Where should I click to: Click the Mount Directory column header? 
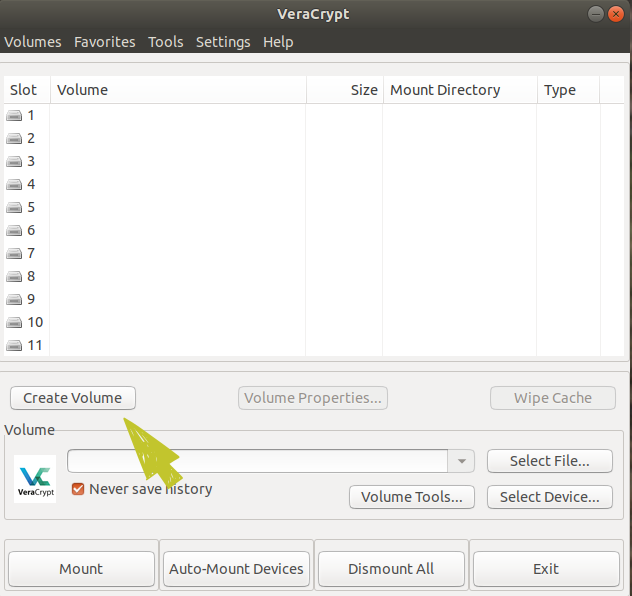460,90
